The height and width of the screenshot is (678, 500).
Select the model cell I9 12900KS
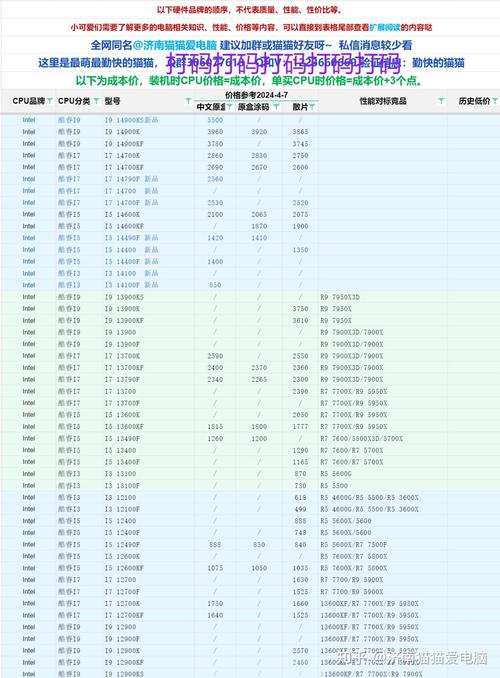(124, 674)
